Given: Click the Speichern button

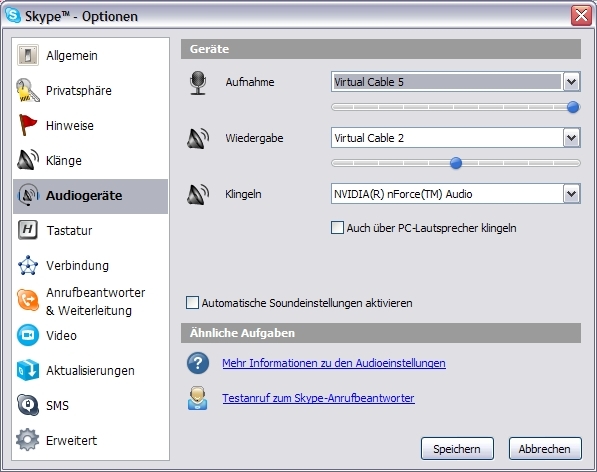Looking at the screenshot, I should 457,448.
